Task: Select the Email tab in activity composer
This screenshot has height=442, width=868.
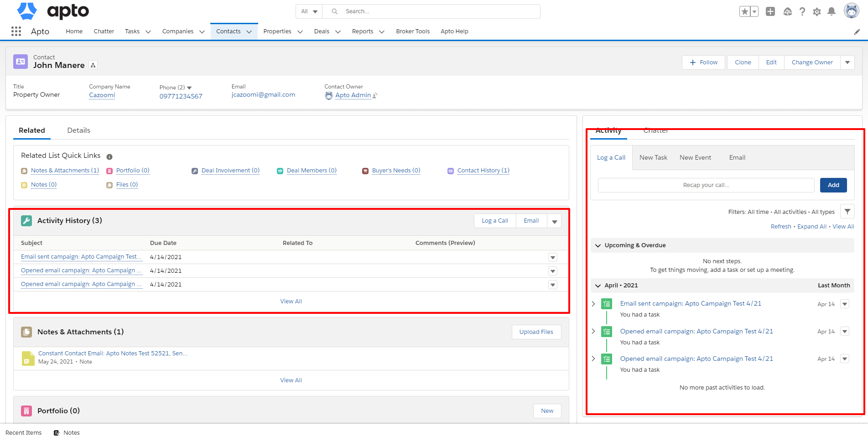Action: 737,158
